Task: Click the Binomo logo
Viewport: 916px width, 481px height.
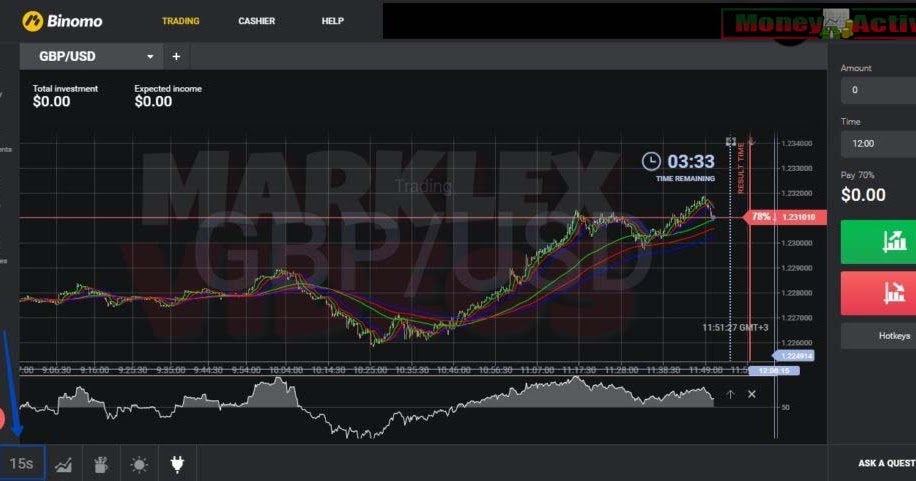Action: pos(63,21)
